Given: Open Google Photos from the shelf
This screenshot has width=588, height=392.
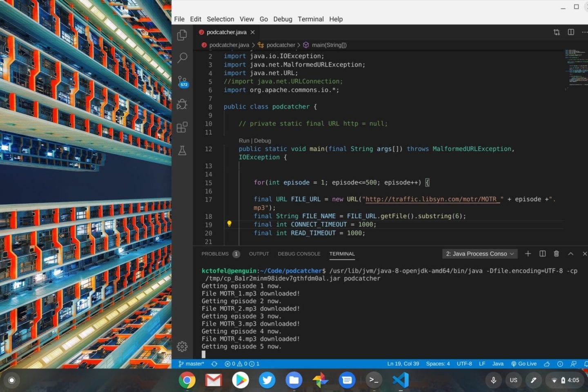Looking at the screenshot, I should pyautogui.click(x=321, y=380).
